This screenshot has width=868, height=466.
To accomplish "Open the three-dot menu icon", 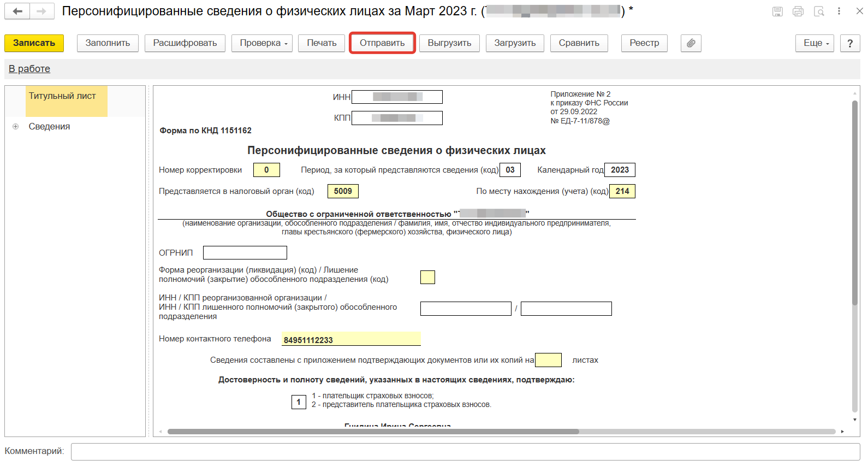I will click(839, 11).
